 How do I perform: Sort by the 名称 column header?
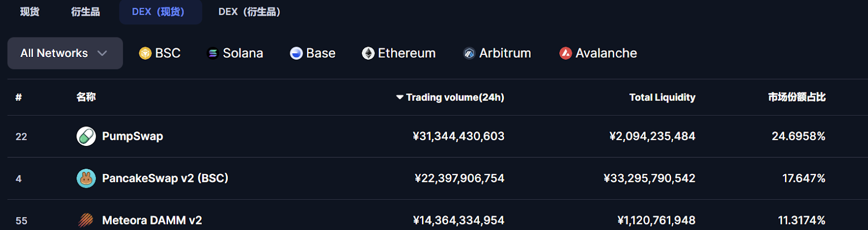(86, 97)
